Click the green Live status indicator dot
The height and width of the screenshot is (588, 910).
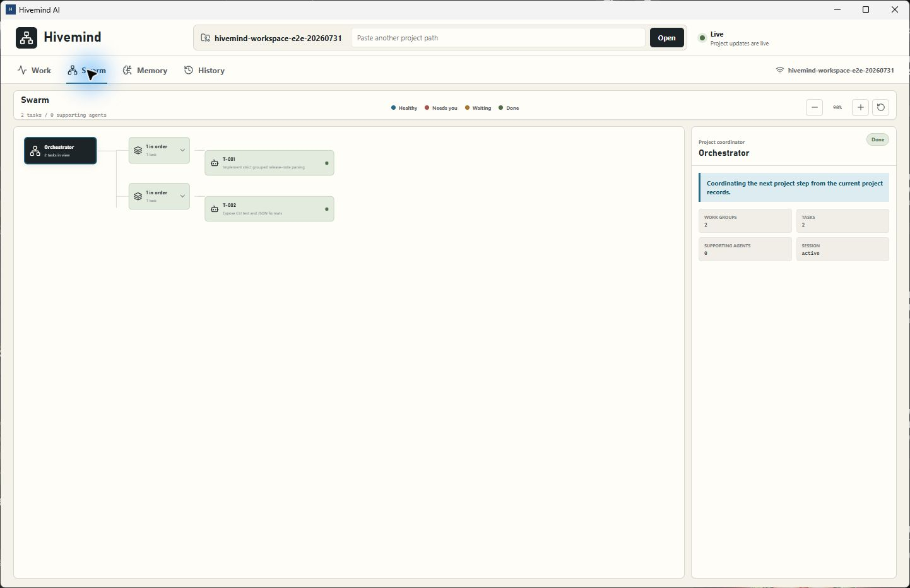(702, 38)
